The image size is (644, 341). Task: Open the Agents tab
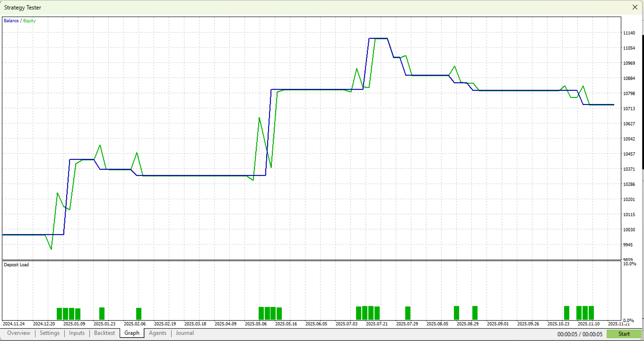pyautogui.click(x=158, y=333)
